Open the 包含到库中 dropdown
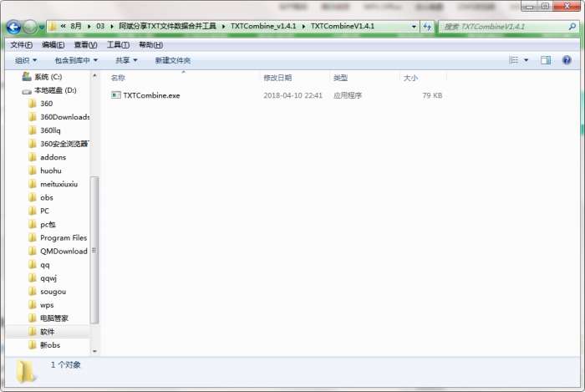Viewport: 585px width, 392px height. (76, 60)
